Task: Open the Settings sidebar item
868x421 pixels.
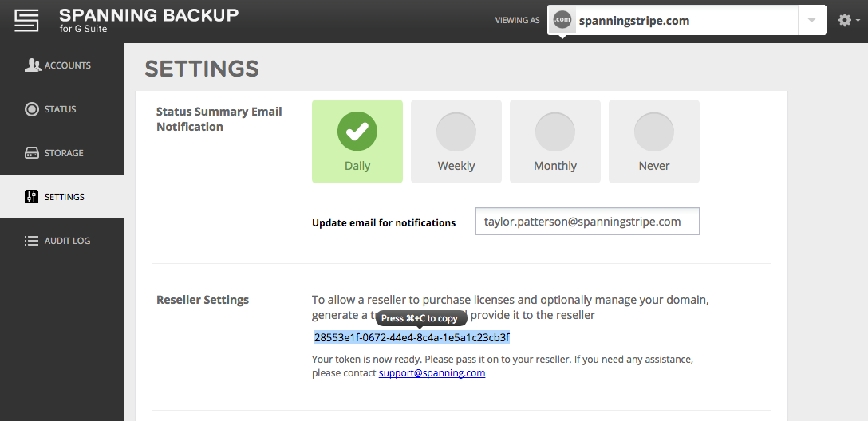Action: 62,196
